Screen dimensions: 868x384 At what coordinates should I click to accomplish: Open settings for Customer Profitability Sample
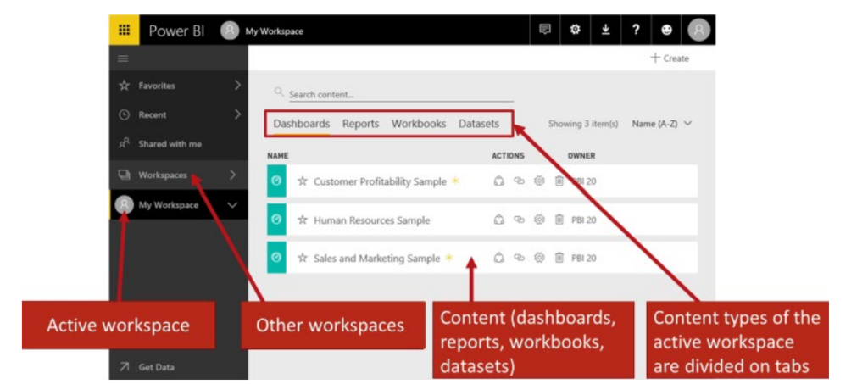point(539,181)
